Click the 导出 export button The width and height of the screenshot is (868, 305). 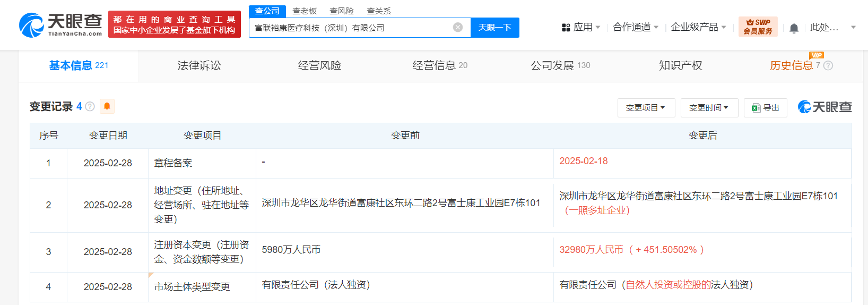(766, 108)
